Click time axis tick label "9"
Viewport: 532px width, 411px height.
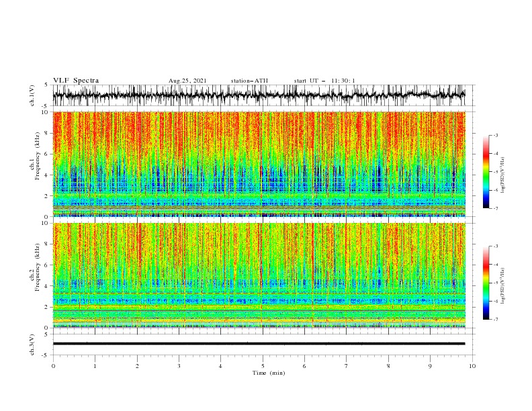pos(430,366)
